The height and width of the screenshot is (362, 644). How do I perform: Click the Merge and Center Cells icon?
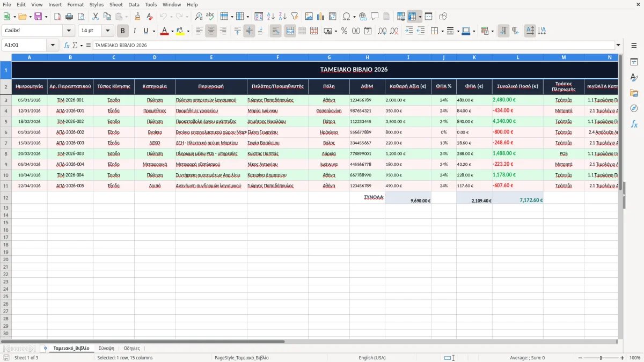pyautogui.click(x=290, y=31)
